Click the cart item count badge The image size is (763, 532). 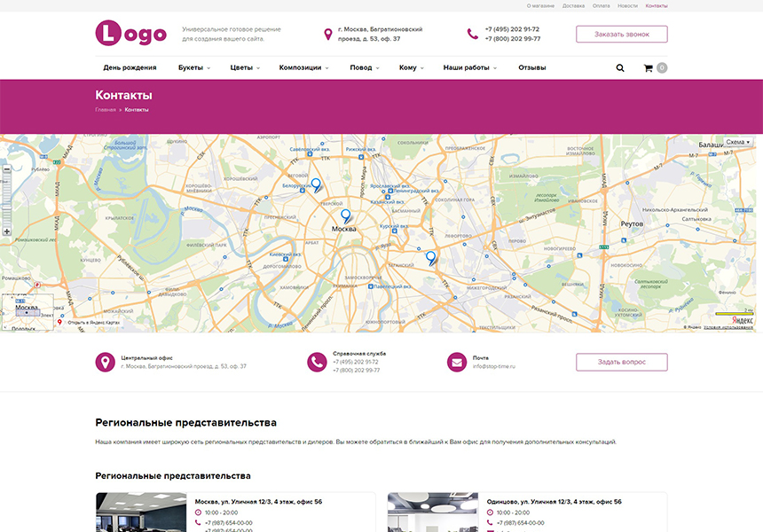pyautogui.click(x=662, y=68)
